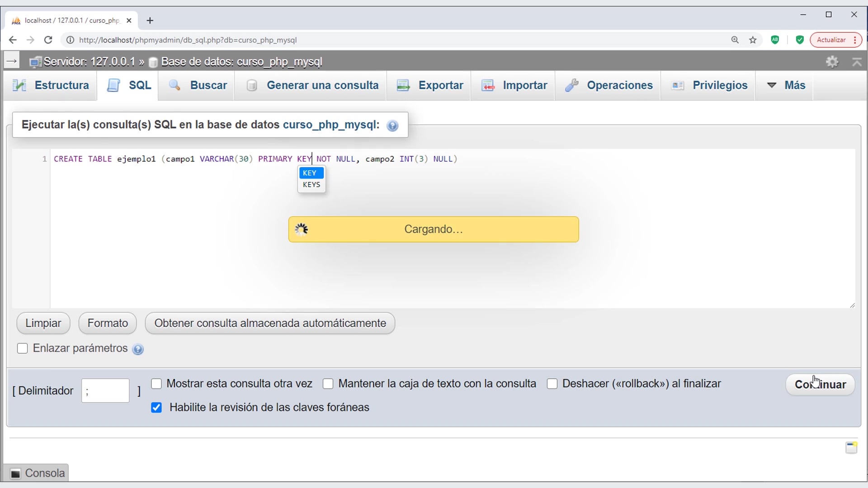Viewport: 868px width, 488px height.
Task: Collapse the top menu with double-chevron icon
Action: pyautogui.click(x=857, y=62)
